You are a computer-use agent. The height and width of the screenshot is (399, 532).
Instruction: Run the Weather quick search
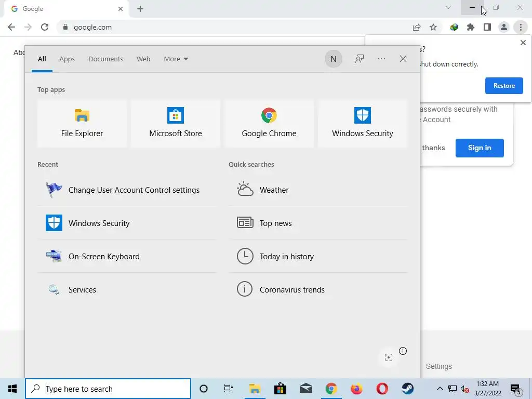click(318, 190)
